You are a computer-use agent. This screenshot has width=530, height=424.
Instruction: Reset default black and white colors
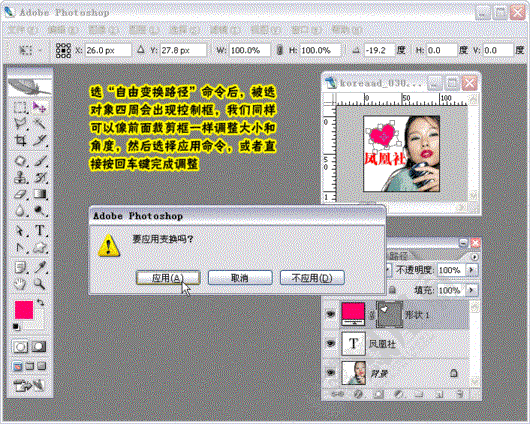coord(16,327)
